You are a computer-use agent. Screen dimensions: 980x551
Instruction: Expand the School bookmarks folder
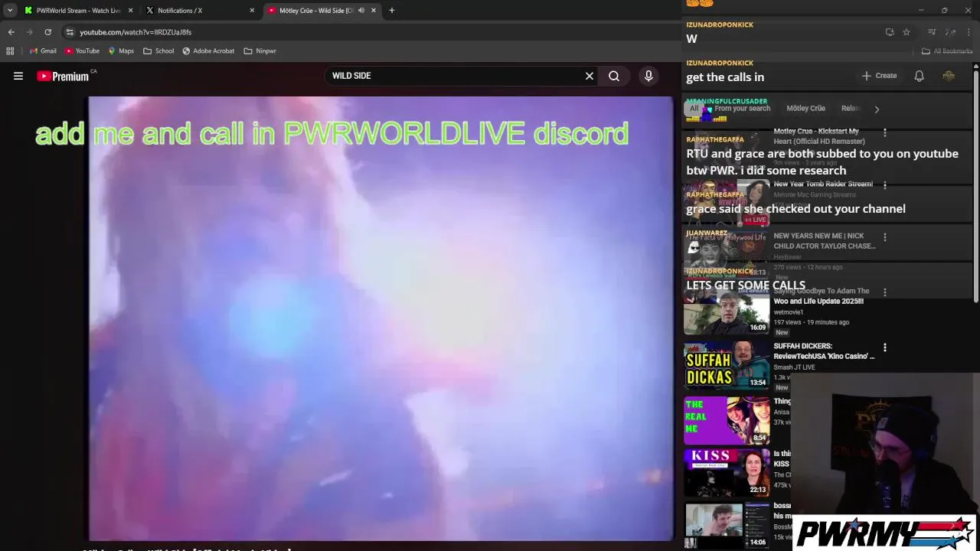[x=158, y=51]
